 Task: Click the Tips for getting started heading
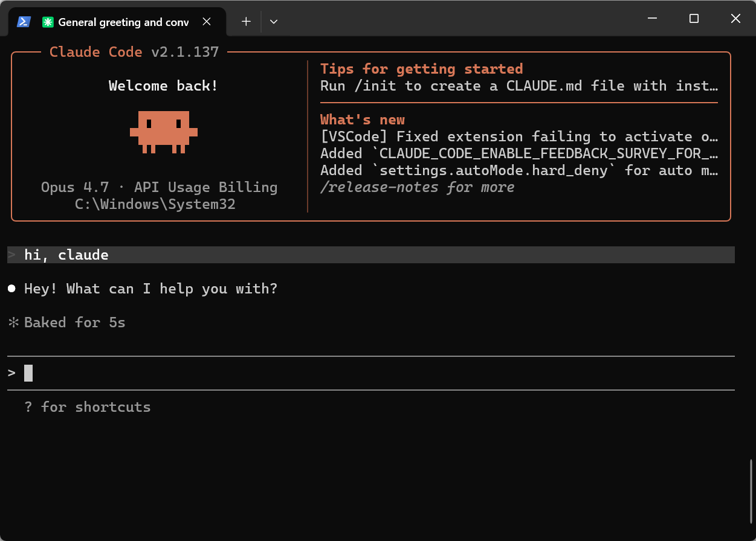point(422,69)
